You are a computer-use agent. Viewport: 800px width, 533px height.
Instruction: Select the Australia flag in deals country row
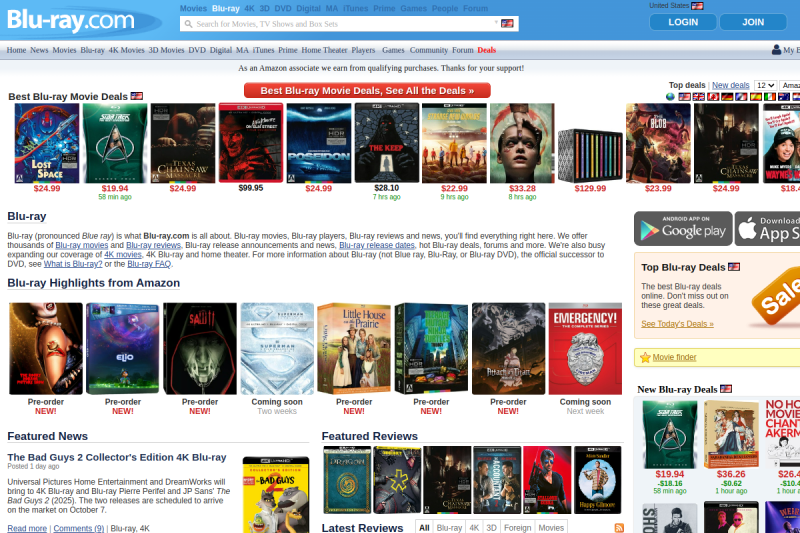click(x=784, y=97)
